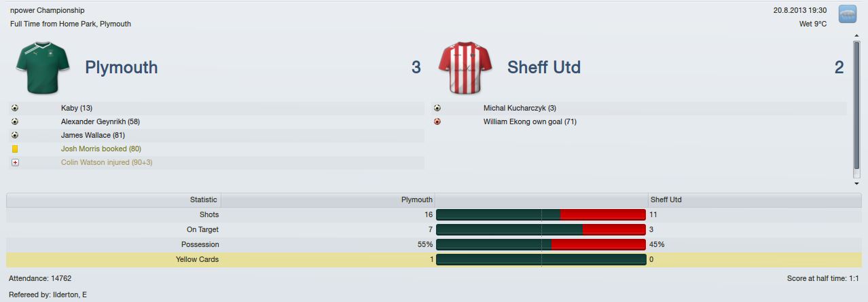Sort by the Statistic column header

113,200
